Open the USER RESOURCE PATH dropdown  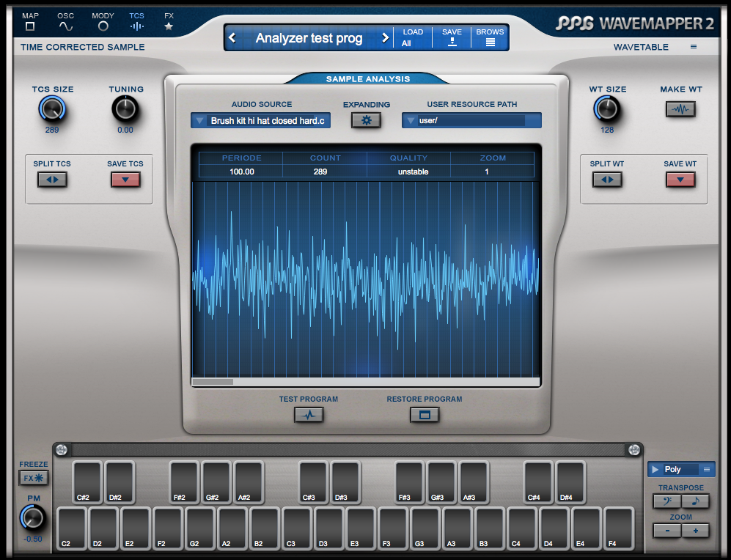471,121
